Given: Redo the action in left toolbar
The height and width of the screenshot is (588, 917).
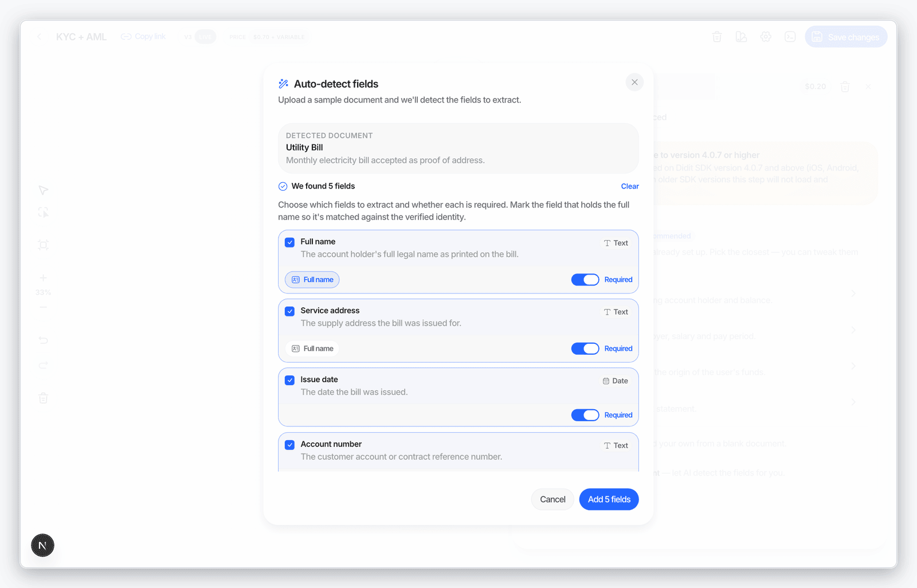Looking at the screenshot, I should (x=43, y=365).
